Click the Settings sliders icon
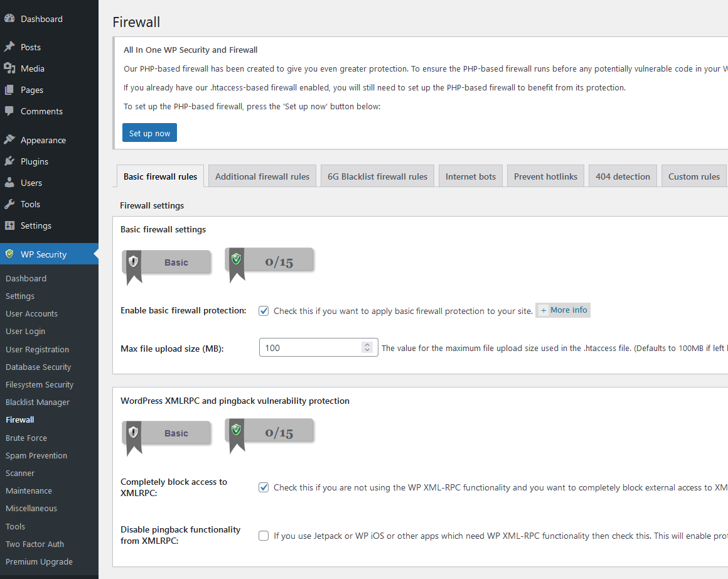The height and width of the screenshot is (579, 728). (9, 225)
